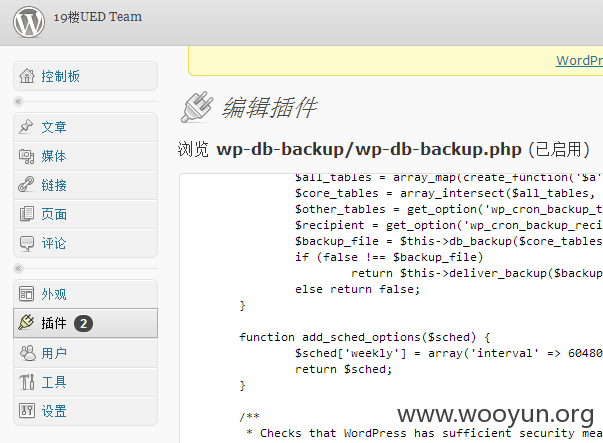This screenshot has height=443, width=603.
Task: Click the line 'else return false;'
Action: [x=357, y=289]
